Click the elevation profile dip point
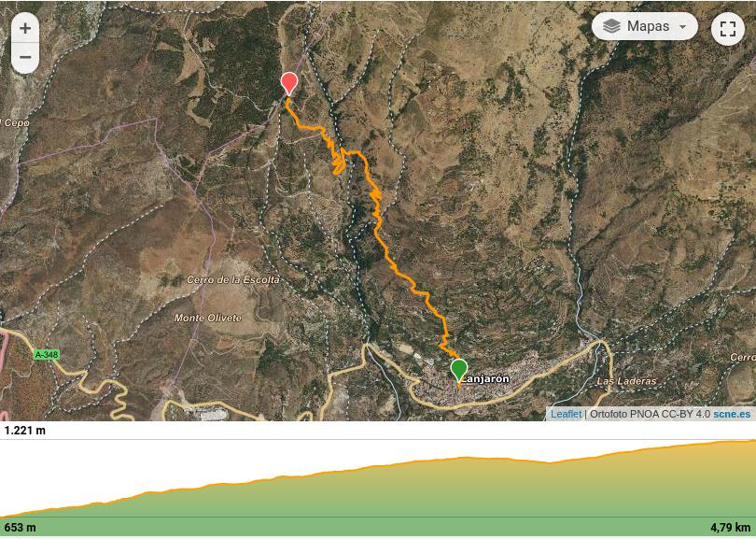Screen dimensions: 756x539 pos(550,462)
